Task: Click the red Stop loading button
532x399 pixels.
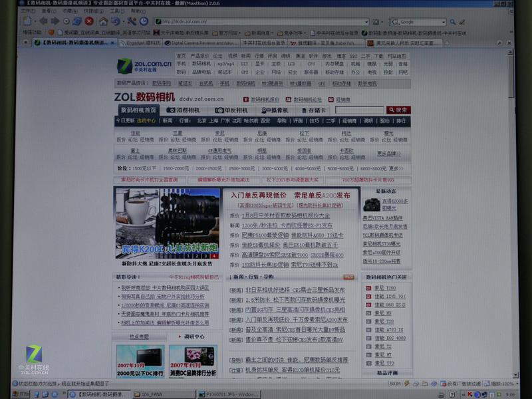Action: [x=89, y=21]
